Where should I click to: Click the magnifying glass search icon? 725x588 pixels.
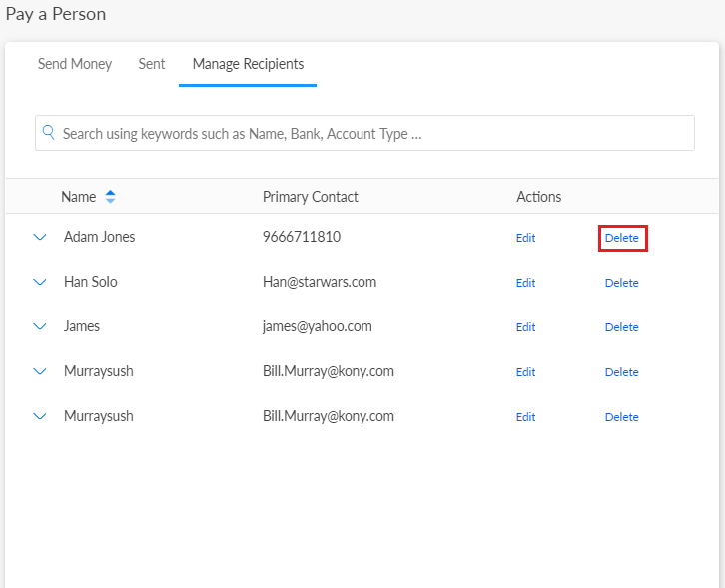tap(48, 133)
